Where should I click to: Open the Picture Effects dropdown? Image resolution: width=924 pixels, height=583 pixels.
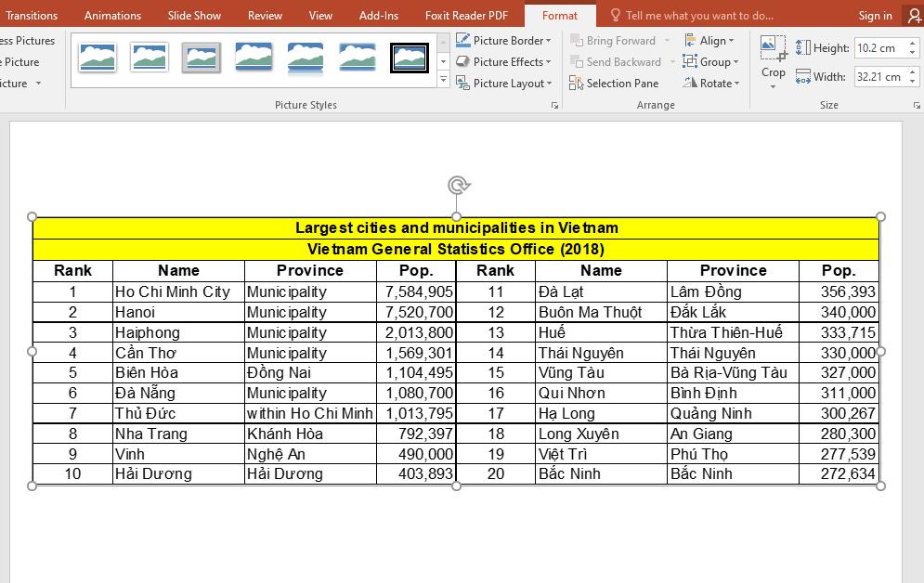tap(549, 62)
